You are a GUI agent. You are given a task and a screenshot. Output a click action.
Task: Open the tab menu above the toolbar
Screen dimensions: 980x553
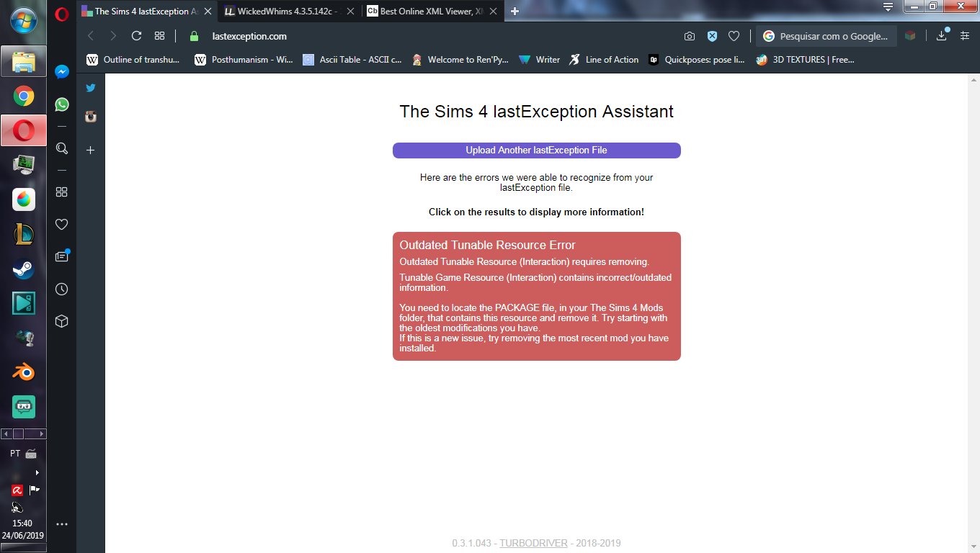point(888,7)
